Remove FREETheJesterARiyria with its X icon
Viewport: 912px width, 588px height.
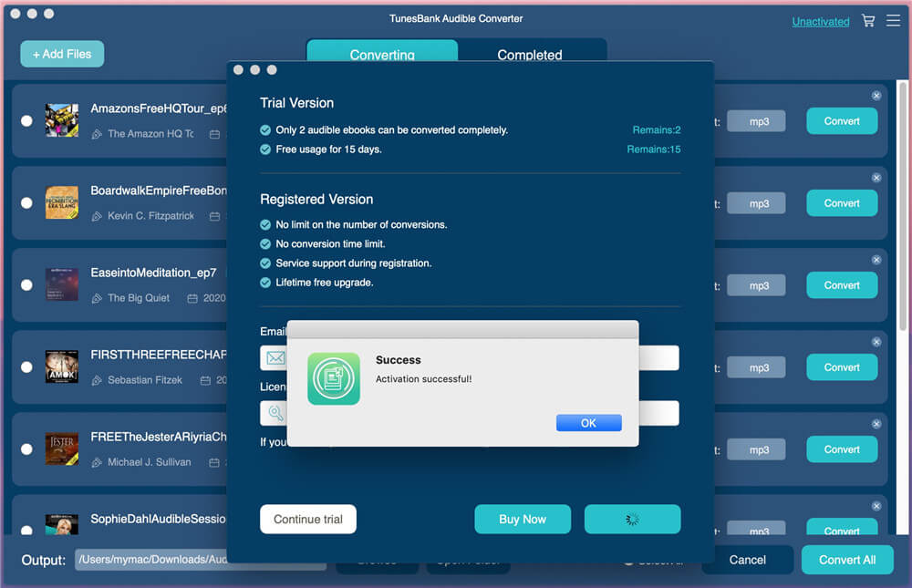click(x=876, y=423)
